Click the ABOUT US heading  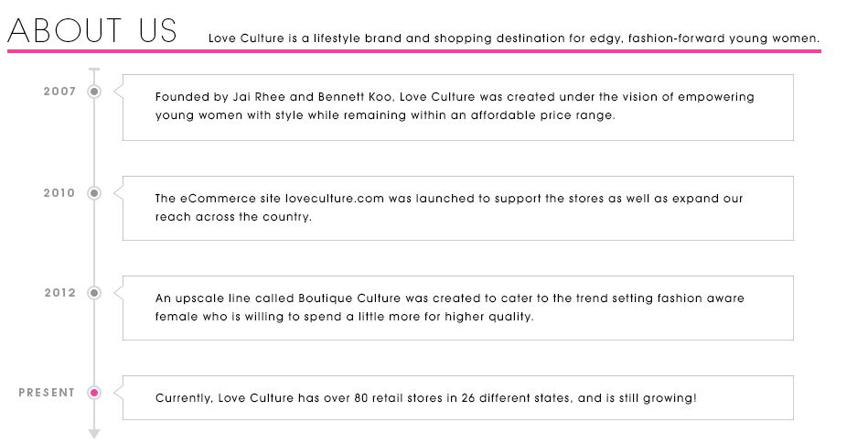(x=92, y=30)
